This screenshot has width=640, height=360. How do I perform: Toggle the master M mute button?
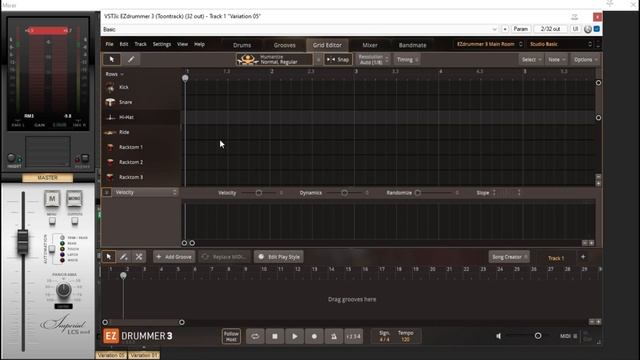(52, 199)
